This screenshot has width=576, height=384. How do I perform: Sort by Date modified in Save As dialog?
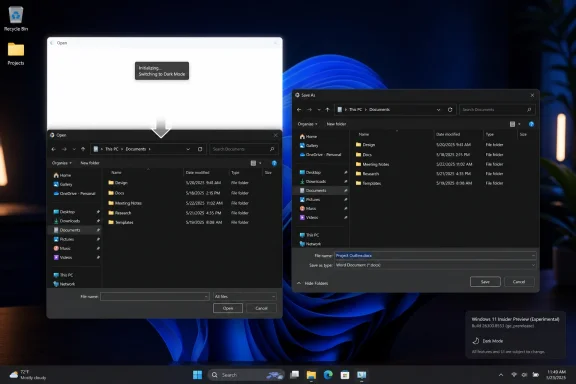coord(448,134)
